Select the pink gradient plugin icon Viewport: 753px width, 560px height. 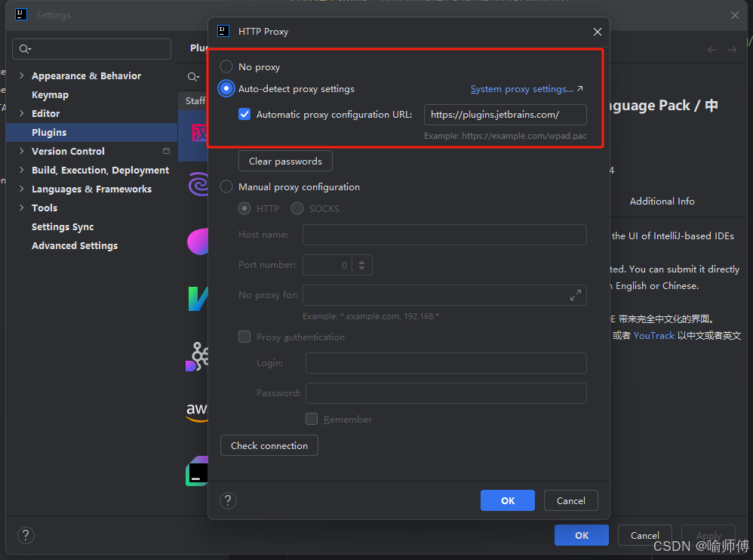(198, 242)
